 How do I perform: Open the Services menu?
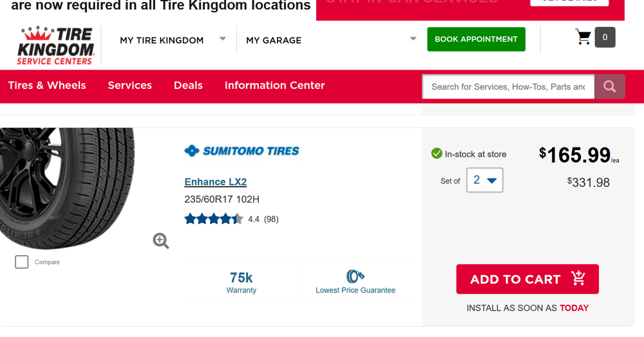(130, 85)
